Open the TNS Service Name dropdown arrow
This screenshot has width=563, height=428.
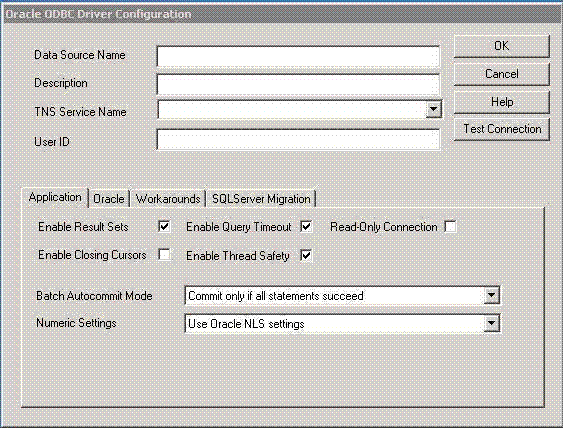(434, 109)
